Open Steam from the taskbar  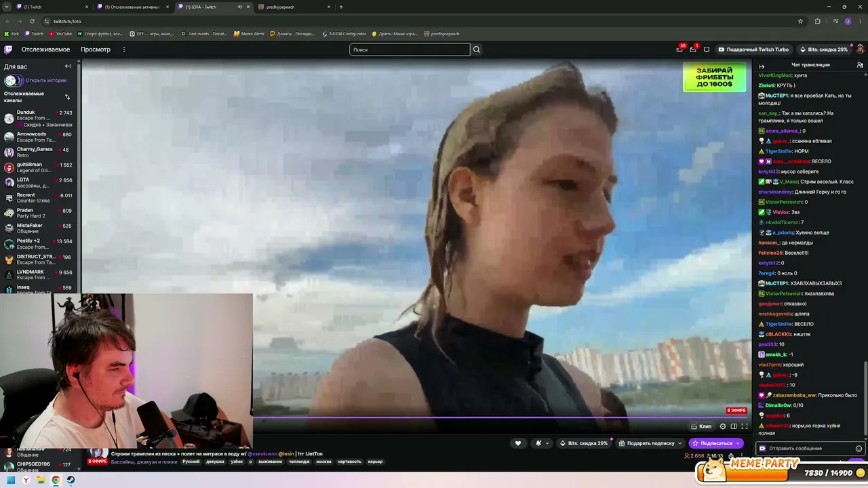click(71, 480)
